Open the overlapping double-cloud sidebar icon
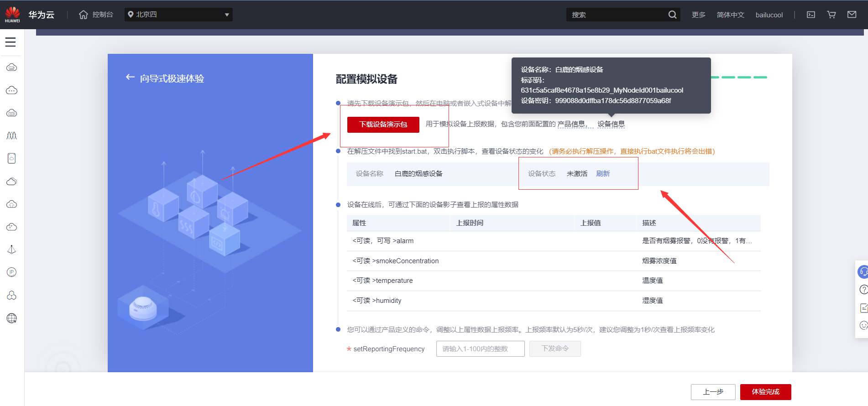Screen dimensions: 868x406 point(12,181)
